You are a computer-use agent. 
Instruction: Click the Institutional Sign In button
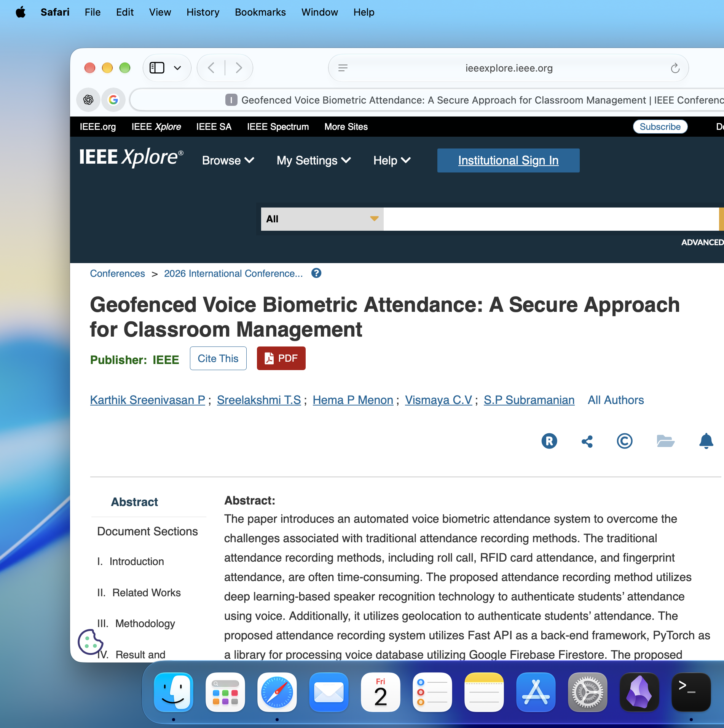coord(508,160)
